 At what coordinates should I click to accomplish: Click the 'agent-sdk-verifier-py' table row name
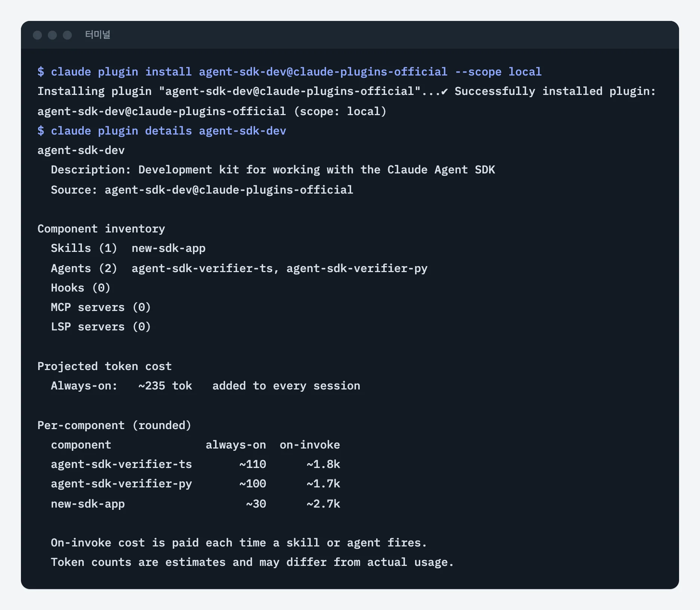click(122, 484)
